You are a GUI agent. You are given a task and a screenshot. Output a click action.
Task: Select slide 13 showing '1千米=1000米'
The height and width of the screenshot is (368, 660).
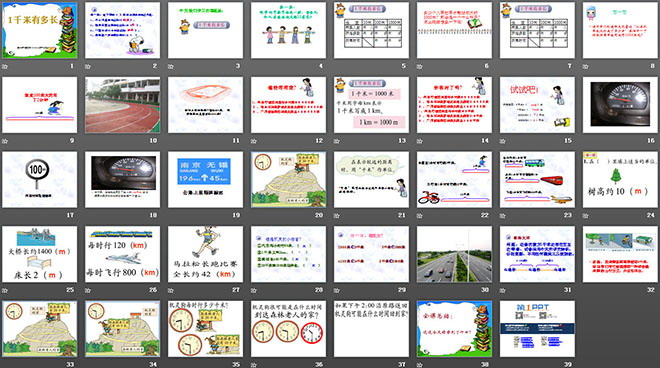click(x=371, y=105)
